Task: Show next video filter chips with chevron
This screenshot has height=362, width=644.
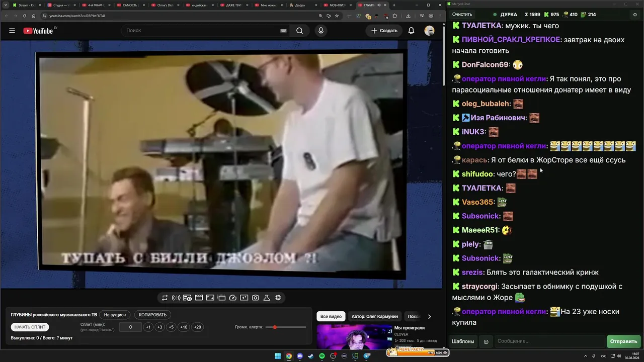Action: [x=429, y=317]
